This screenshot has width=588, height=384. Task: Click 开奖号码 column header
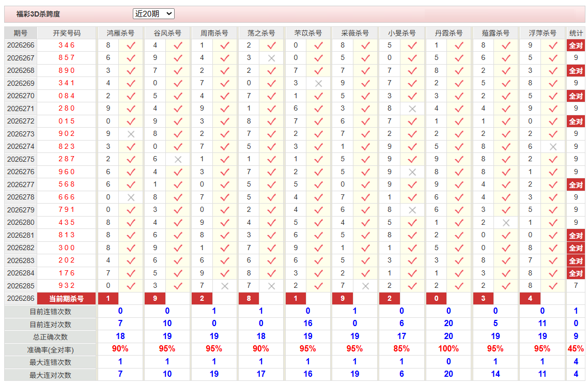(66, 33)
